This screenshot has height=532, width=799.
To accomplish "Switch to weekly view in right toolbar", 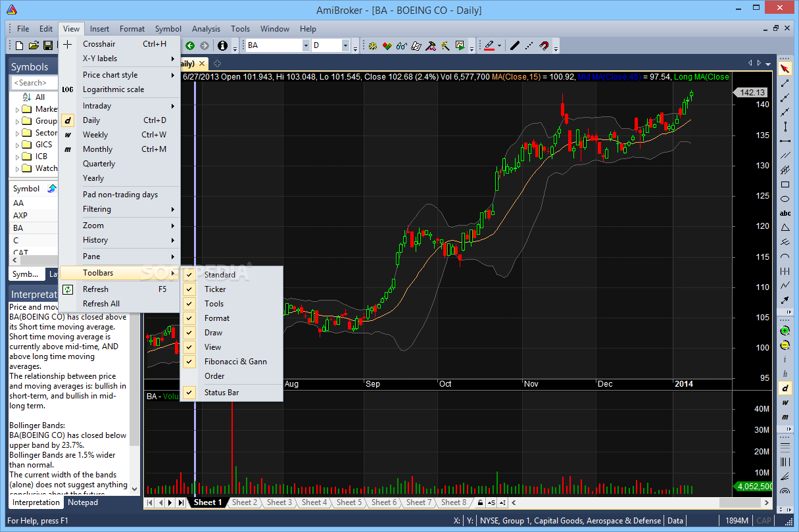I will [x=785, y=403].
